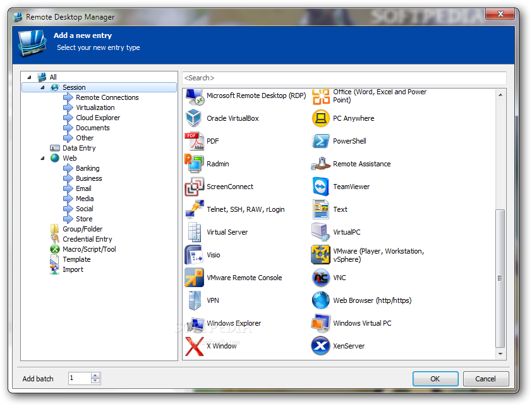The height and width of the screenshot is (406, 532).
Task: Choose Group/Folder entry type
Action: pyautogui.click(x=82, y=229)
